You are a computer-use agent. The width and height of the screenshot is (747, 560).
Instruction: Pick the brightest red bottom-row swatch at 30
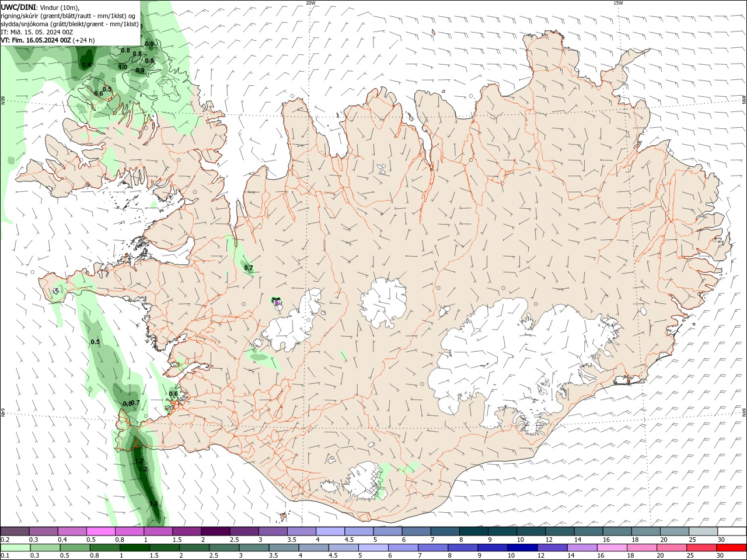(731, 548)
